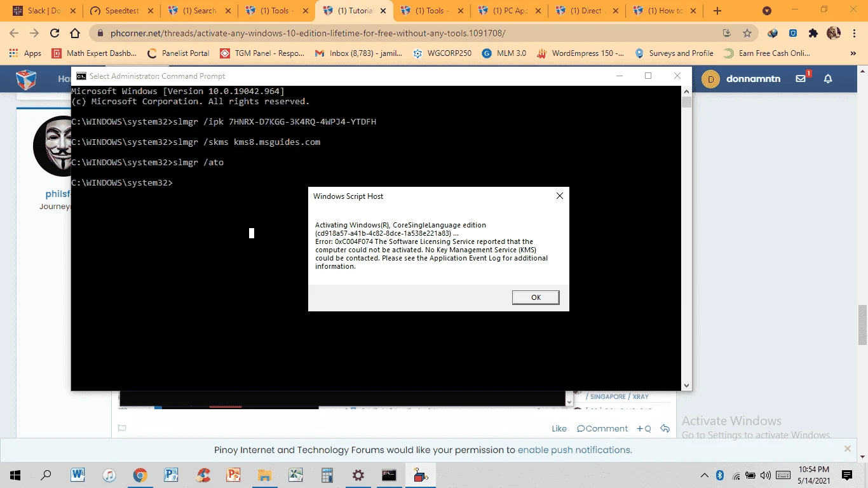Click the PHCorner site logo
The height and width of the screenshot is (488, 868).
click(26, 80)
